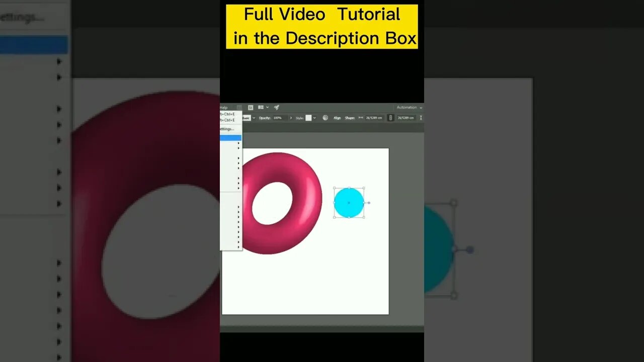Image resolution: width=644 pixels, height=362 pixels.
Task: Open the Help menu
Action: tap(224, 108)
